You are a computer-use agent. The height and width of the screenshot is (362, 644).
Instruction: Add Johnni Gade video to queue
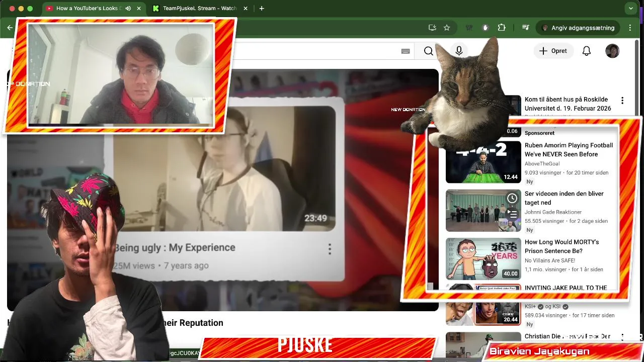tap(512, 214)
